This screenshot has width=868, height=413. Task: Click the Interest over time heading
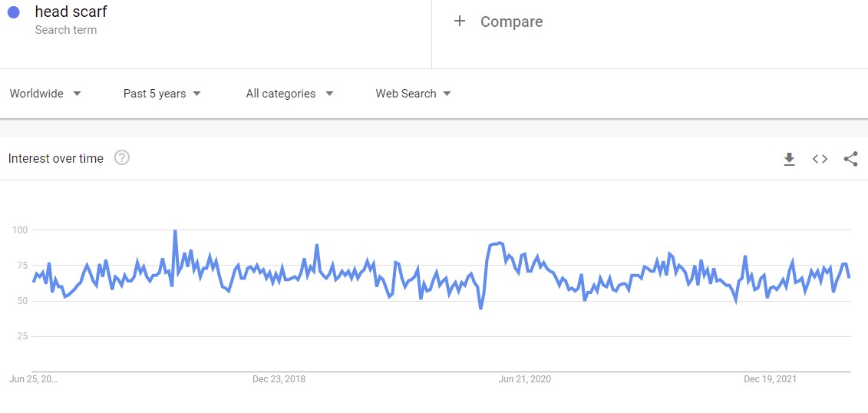55,159
